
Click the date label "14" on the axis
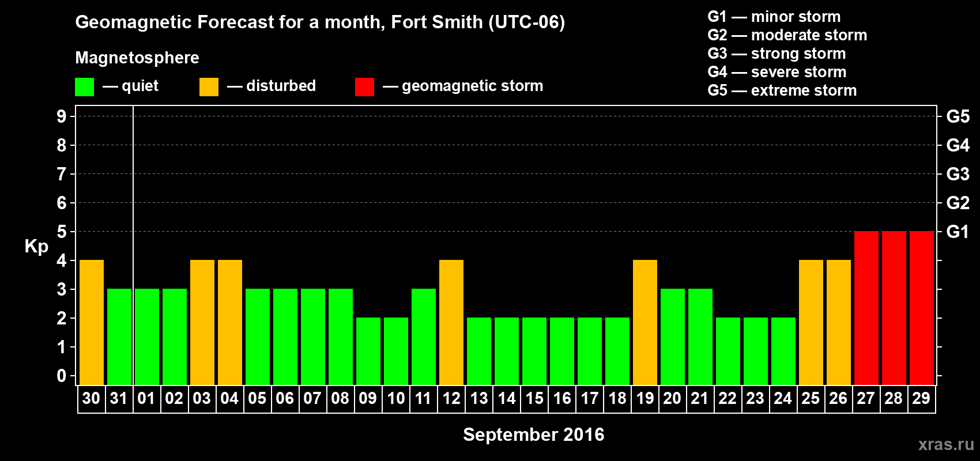[506, 399]
